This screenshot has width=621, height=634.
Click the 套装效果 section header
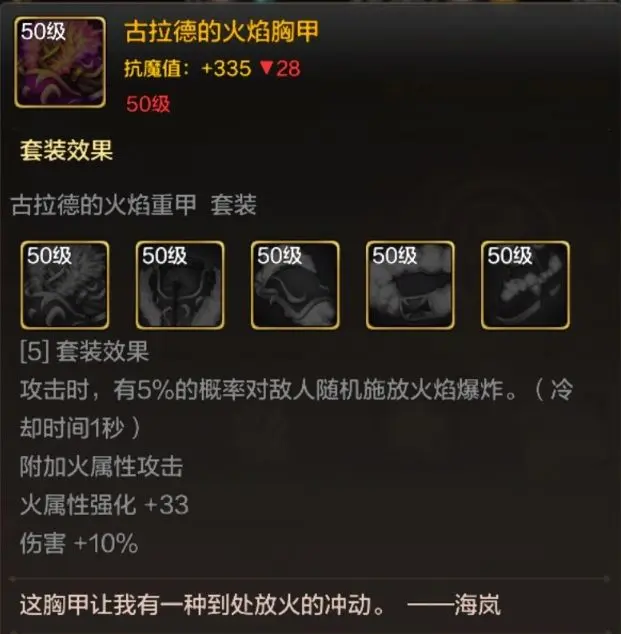point(67,150)
